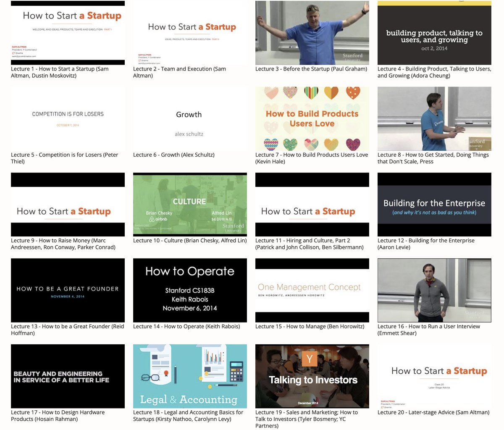Click the 'Lecture 19 - Sales and Marketing' link
The width and height of the screenshot is (504, 430).
(307, 419)
